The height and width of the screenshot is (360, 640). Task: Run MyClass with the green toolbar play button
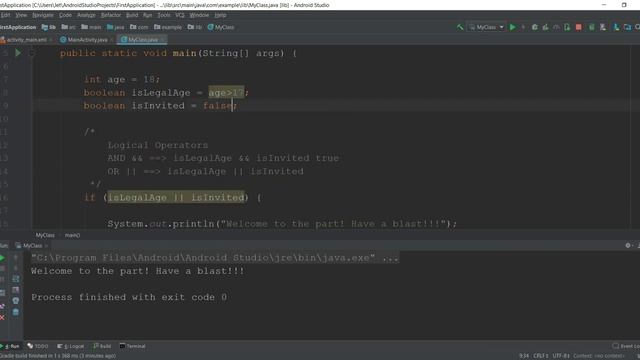(x=513, y=27)
